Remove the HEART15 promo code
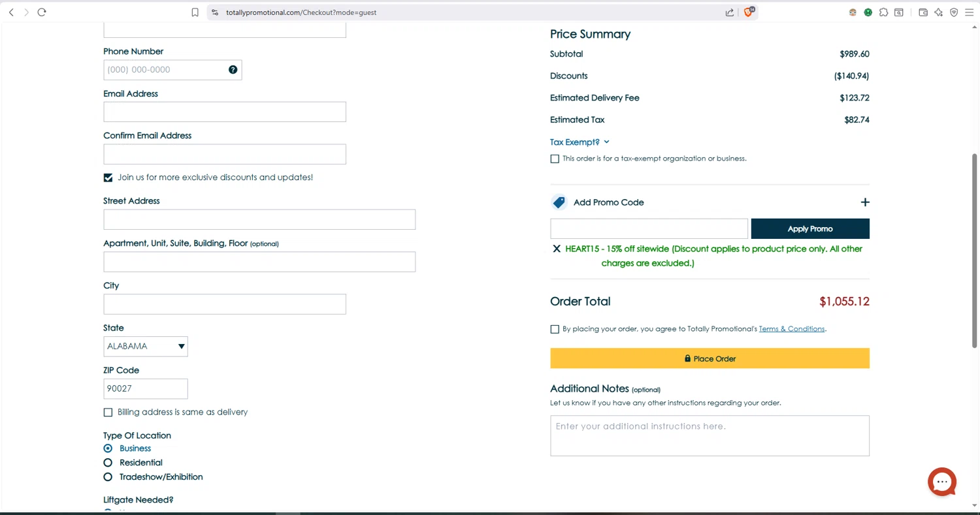The height and width of the screenshot is (515, 980). pos(557,249)
